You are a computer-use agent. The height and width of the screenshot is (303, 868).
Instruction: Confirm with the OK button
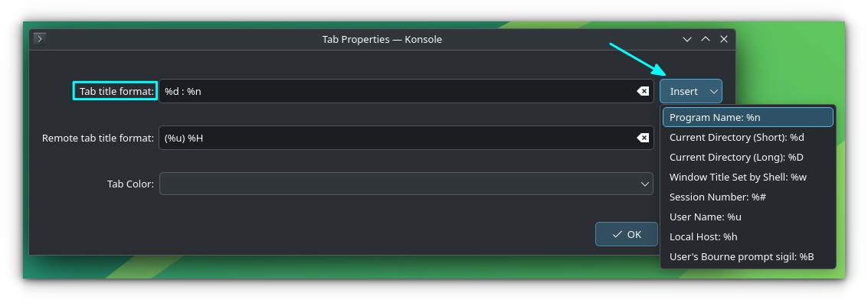[x=627, y=234]
